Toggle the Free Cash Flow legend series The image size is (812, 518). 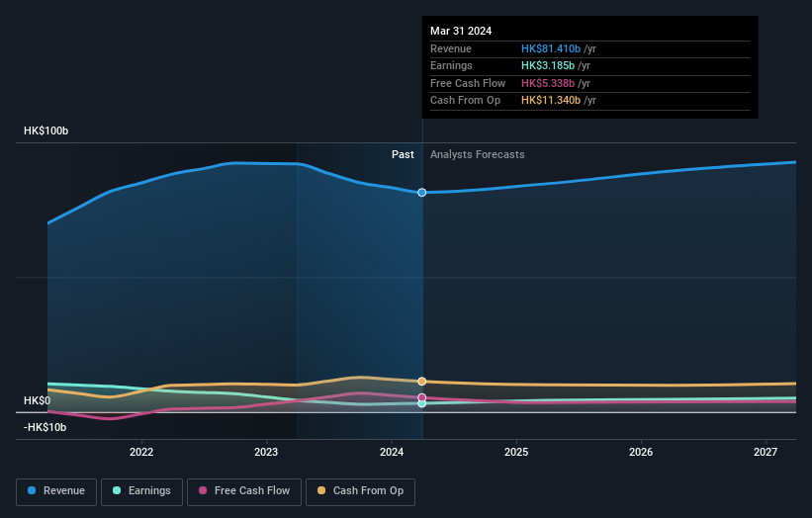pos(244,491)
